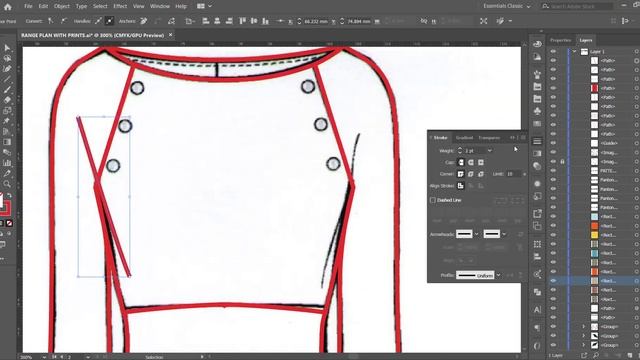
Task: Convert anchor point to corner icon
Action: click(51, 21)
